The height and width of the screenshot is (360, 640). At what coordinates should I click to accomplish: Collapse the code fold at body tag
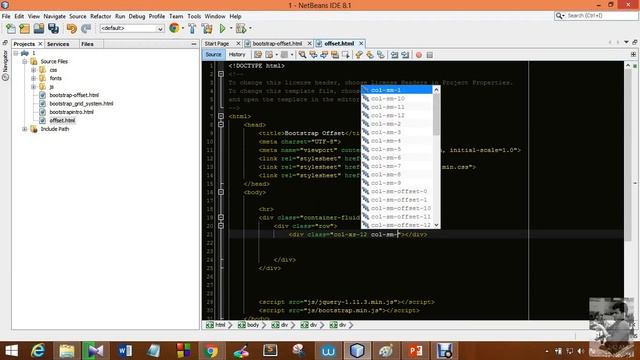(221, 192)
